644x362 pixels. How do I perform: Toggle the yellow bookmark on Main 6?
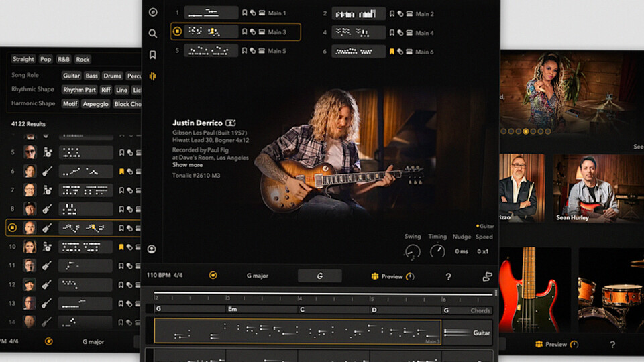[x=392, y=52]
